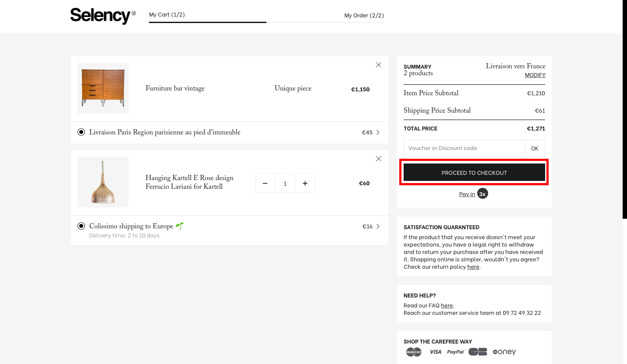The height and width of the screenshot is (364, 627).
Task: Open Furniture bar vintage thumbnail
Action: [103, 88]
